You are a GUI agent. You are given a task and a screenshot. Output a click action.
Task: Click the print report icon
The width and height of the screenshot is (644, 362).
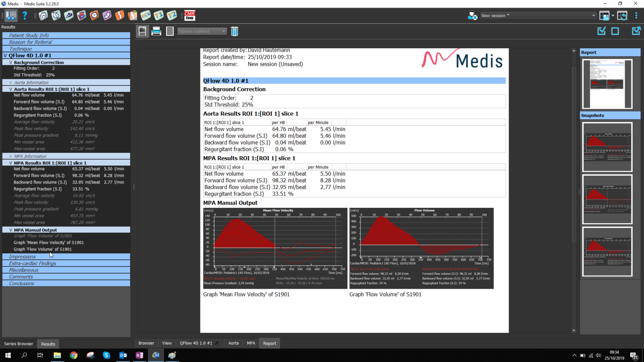(156, 31)
